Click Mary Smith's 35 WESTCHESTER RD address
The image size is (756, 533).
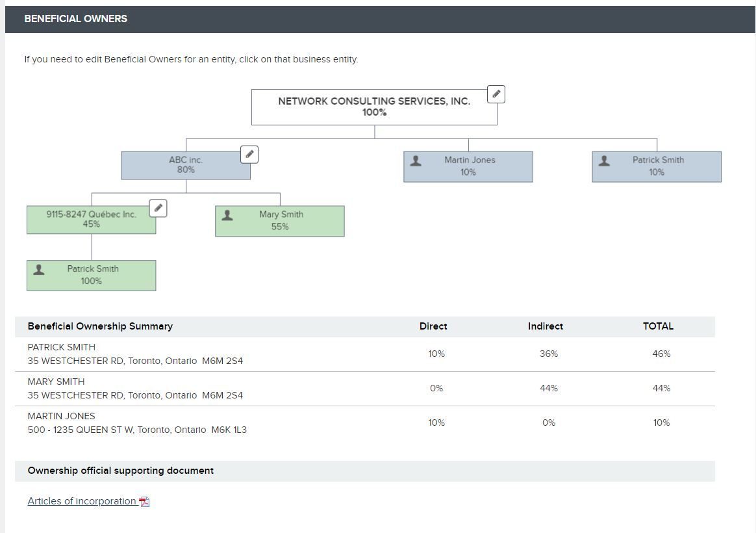135,396
